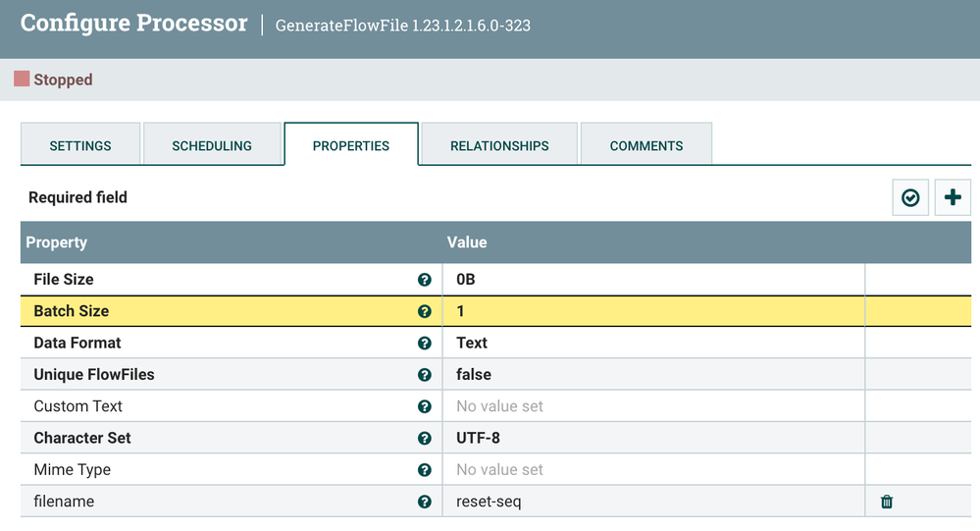Screen dimensions: 980x531
Task: Add a new property with plus button
Action: pyautogui.click(x=952, y=197)
